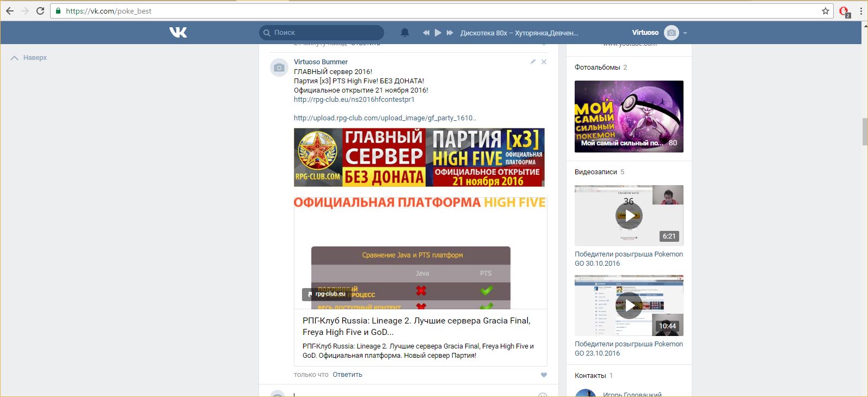Play the 6:21 Pokemon GO winners video

click(629, 216)
